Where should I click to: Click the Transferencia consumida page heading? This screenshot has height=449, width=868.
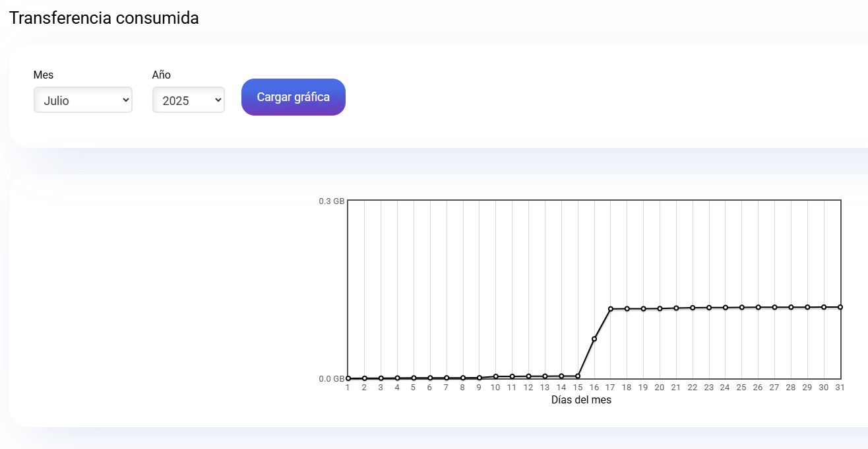click(x=104, y=18)
